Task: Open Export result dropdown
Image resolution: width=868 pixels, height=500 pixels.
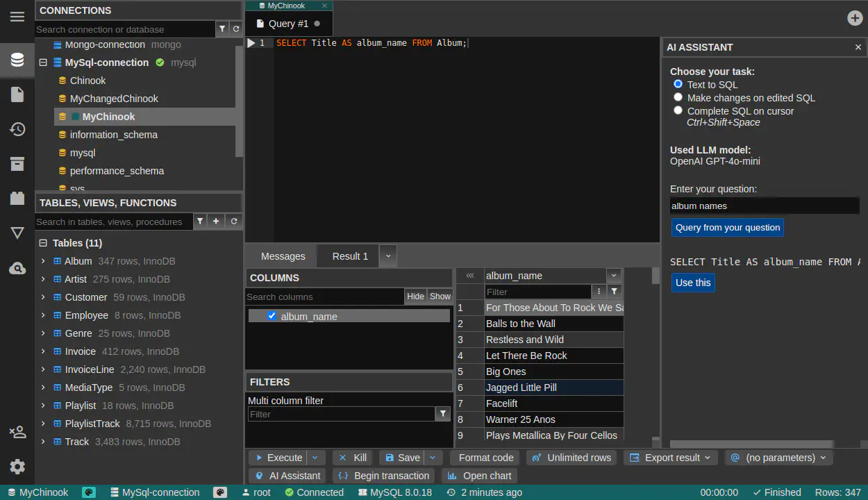Action: (x=670, y=458)
